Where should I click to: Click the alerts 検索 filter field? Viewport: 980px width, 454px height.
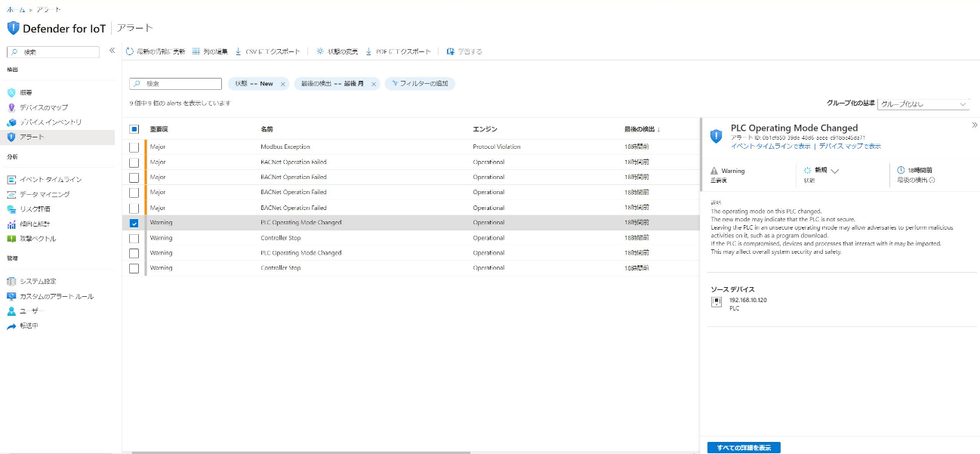175,84
